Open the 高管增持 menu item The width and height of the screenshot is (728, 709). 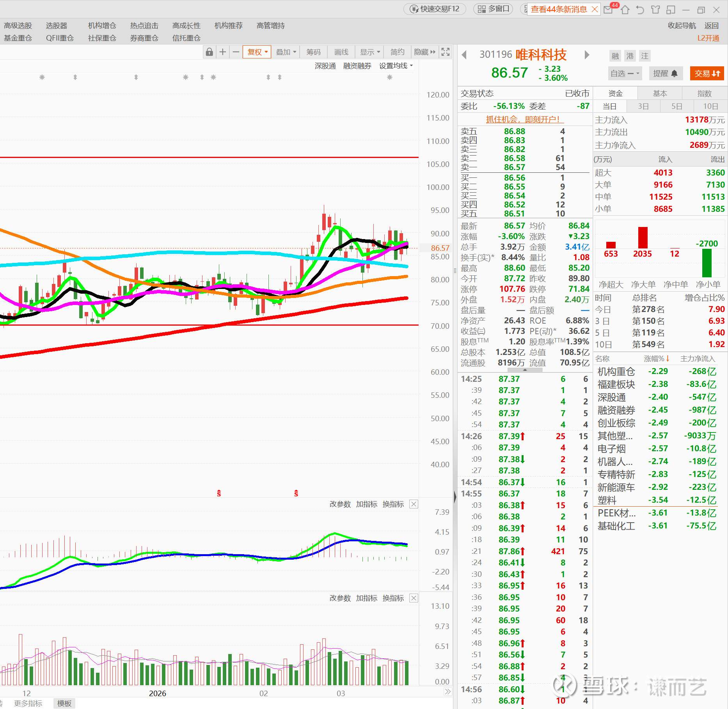pyautogui.click(x=271, y=25)
